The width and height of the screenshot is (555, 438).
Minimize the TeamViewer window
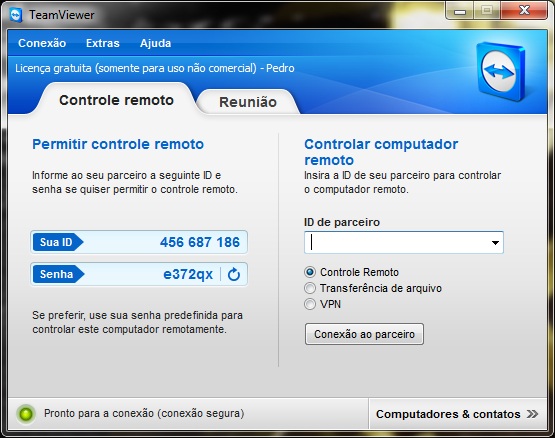click(x=460, y=12)
